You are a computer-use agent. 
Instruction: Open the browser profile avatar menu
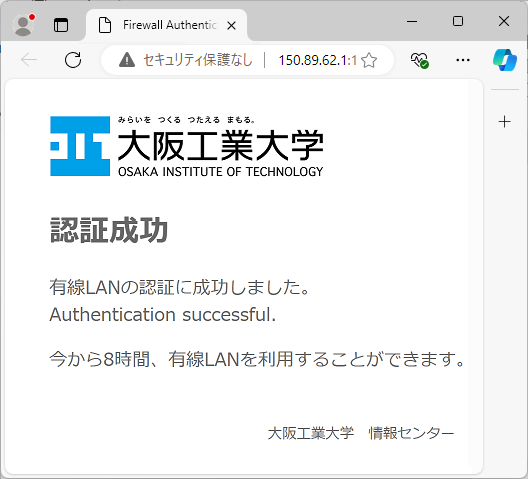(23, 25)
